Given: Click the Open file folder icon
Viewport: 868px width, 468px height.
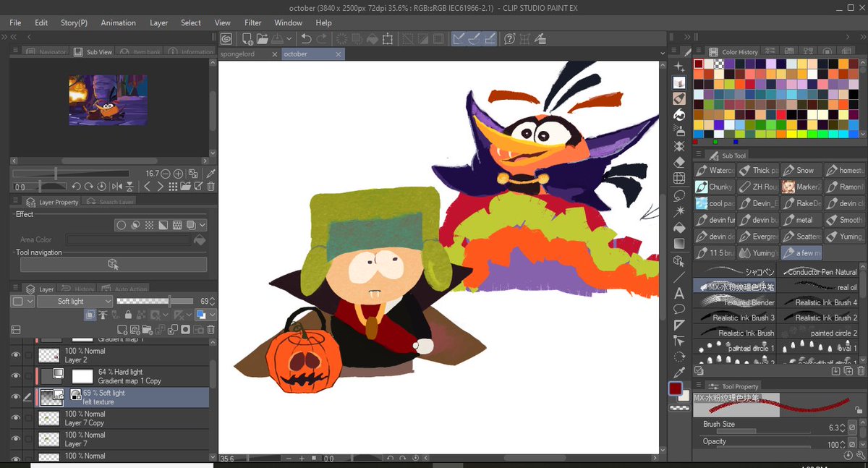Looking at the screenshot, I should click(262, 39).
